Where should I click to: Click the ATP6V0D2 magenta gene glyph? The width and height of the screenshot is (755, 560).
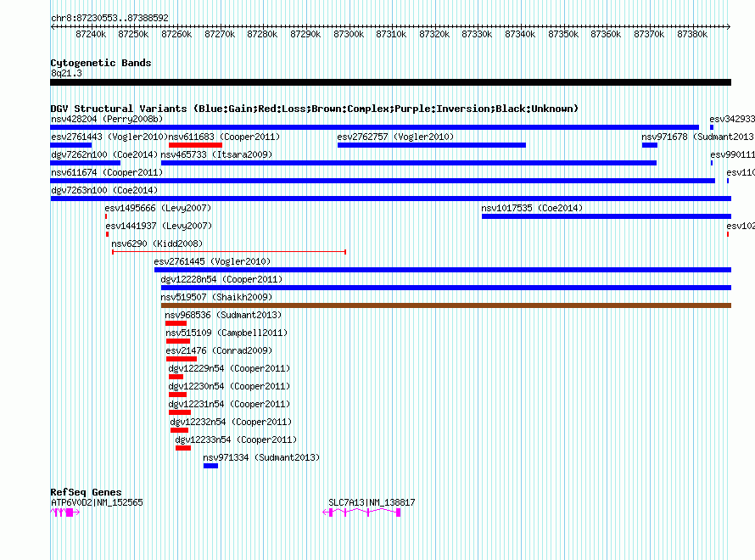pyautogui.click(x=65, y=512)
